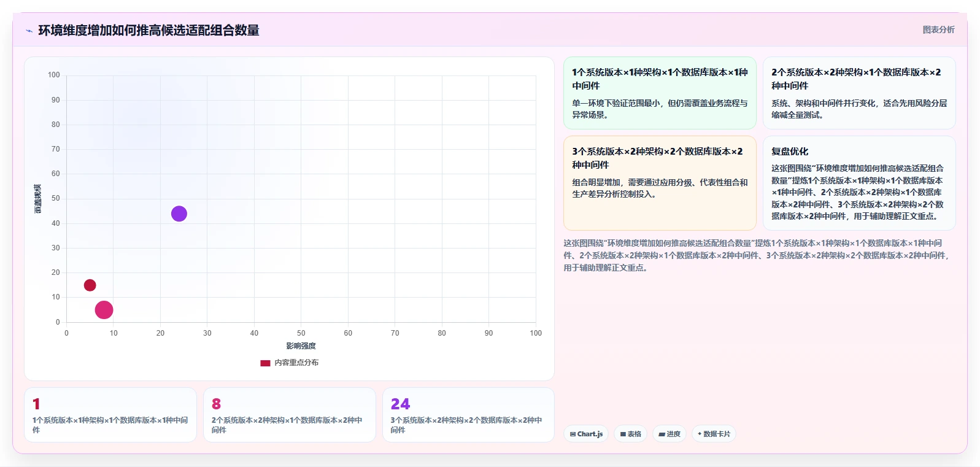Click the summary paragraph starting 这张图围绕 below the cards

(x=757, y=255)
